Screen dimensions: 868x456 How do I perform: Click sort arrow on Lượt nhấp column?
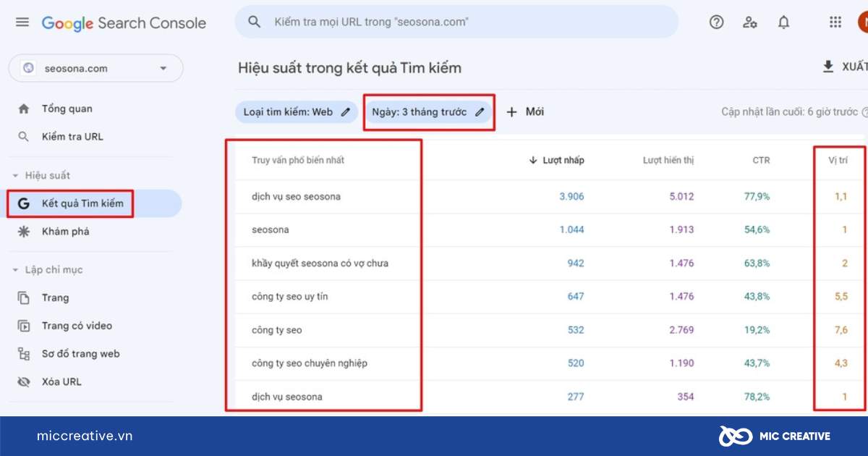(533, 160)
